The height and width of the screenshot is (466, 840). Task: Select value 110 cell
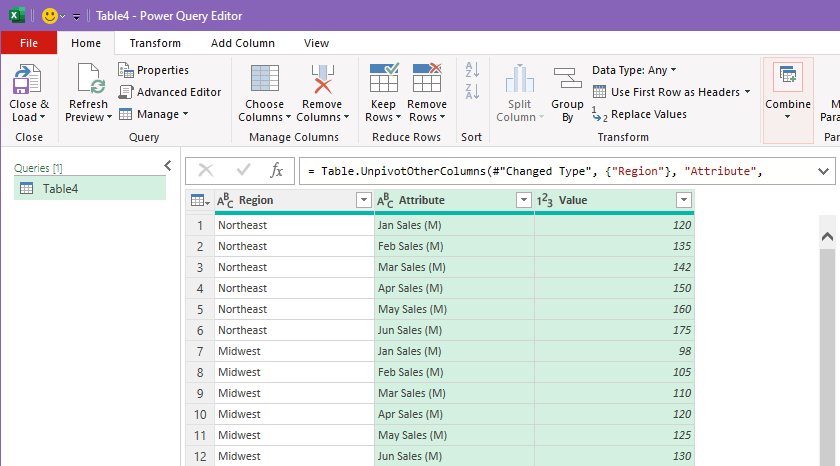614,393
